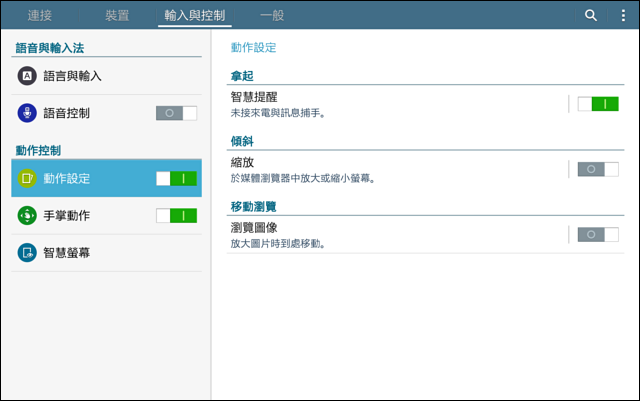Viewport: 640px width, 401px height.
Task: Click the 智慧螢幕 smart screen icon
Action: tap(27, 253)
